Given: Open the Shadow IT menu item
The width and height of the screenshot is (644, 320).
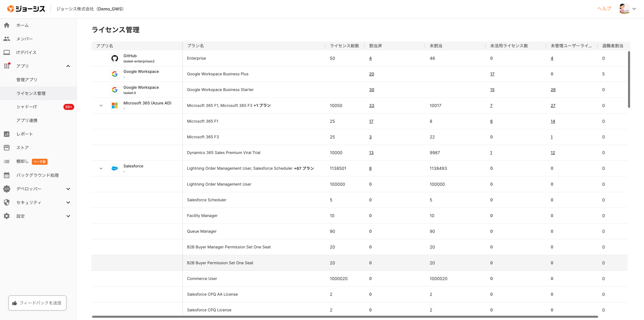Looking at the screenshot, I should pos(27,107).
